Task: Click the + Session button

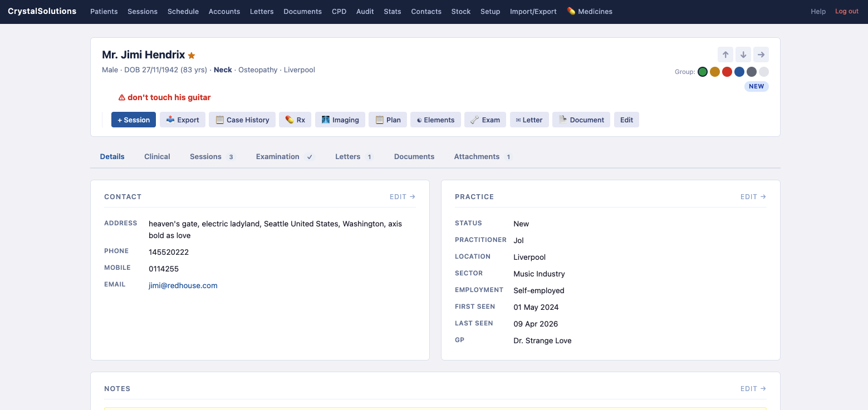Action: [134, 120]
